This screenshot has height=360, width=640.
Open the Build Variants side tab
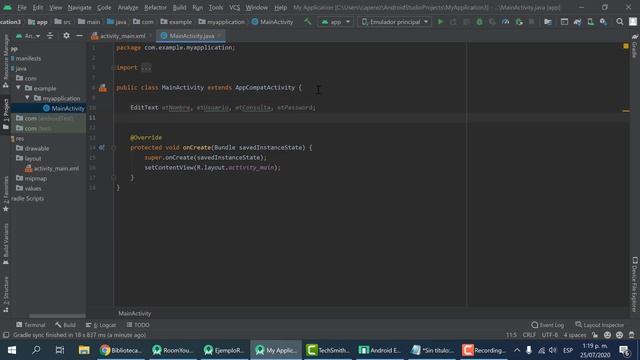pos(5,244)
